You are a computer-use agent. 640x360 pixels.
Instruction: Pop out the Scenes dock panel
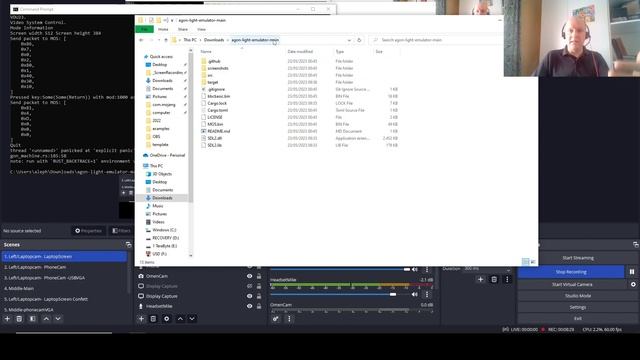tap(129, 245)
